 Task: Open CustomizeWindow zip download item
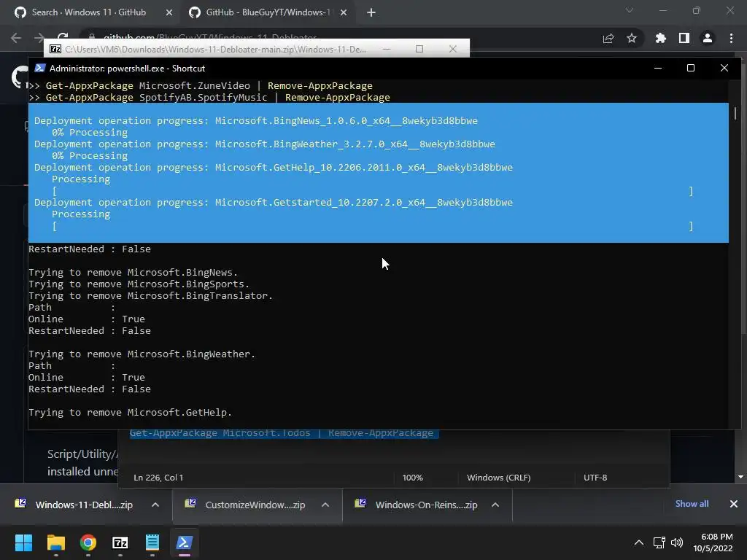[x=247, y=505]
